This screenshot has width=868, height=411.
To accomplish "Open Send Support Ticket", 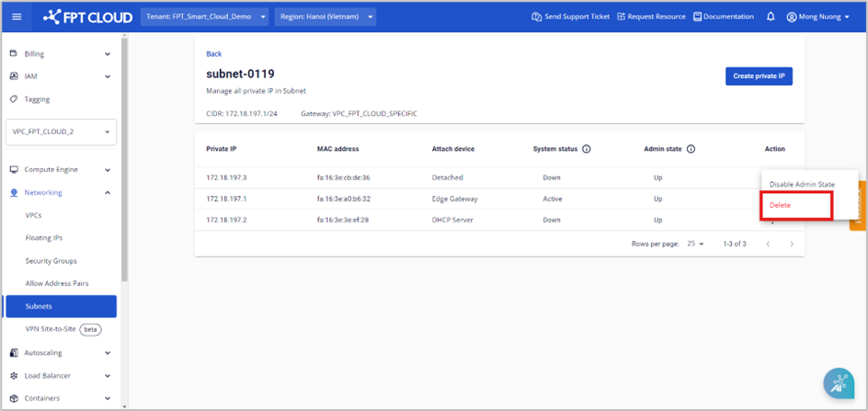I will pyautogui.click(x=570, y=17).
